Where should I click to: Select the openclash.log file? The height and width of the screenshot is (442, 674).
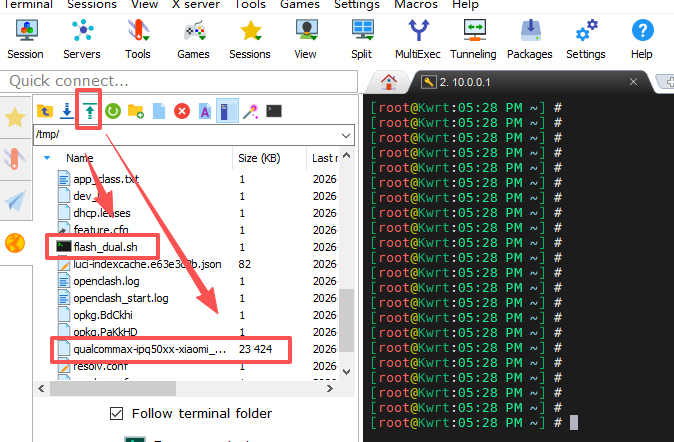[x=106, y=281]
